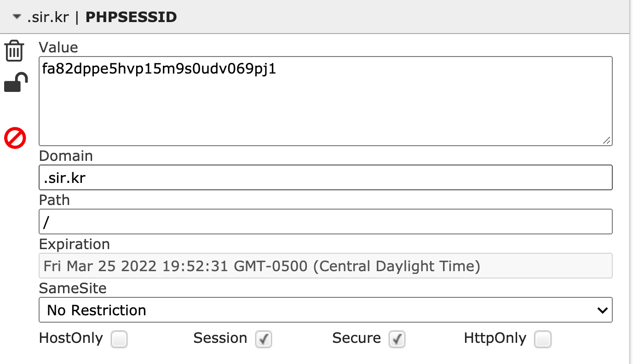This screenshot has height=364, width=633.
Task: Click the unlocked padlock icon
Action: (x=16, y=83)
